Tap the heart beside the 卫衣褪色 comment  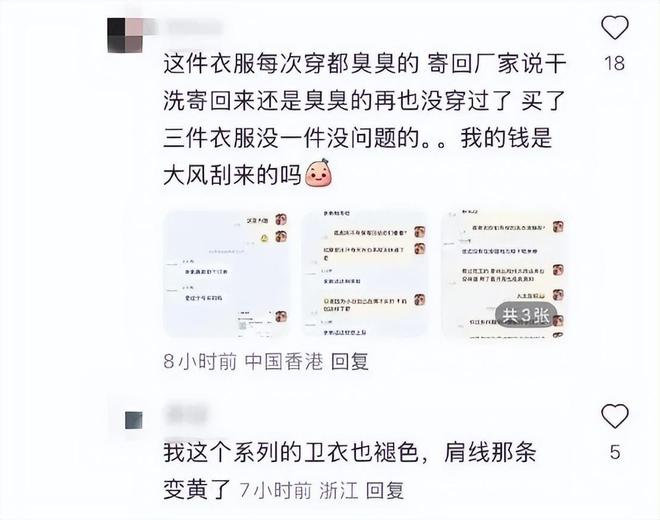[615, 416]
